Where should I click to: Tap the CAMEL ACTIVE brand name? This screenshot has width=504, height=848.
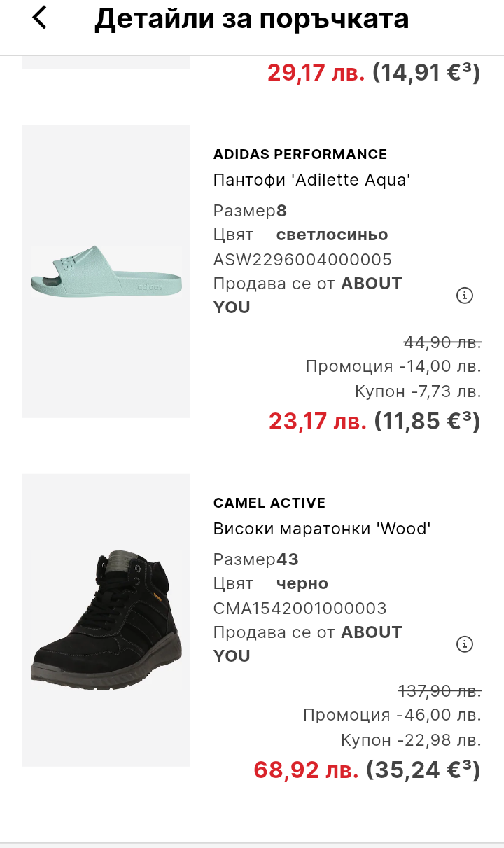[269, 503]
